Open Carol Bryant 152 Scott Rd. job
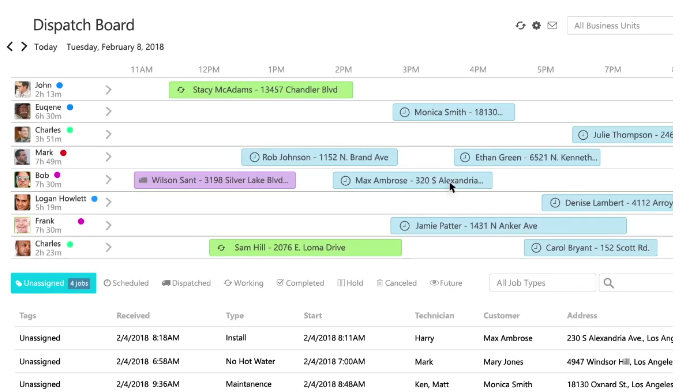This screenshot has width=686, height=392. pyautogui.click(x=591, y=248)
